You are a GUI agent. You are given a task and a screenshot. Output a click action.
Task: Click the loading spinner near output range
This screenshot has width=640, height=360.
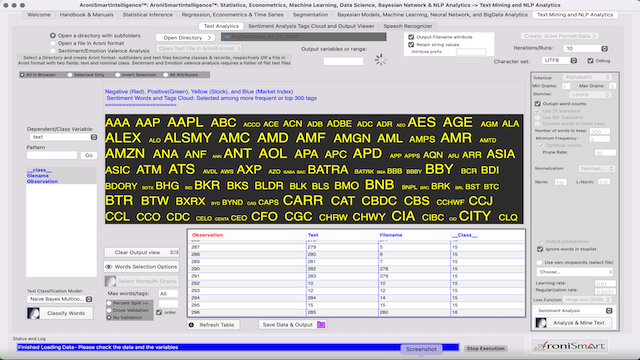coord(380,60)
